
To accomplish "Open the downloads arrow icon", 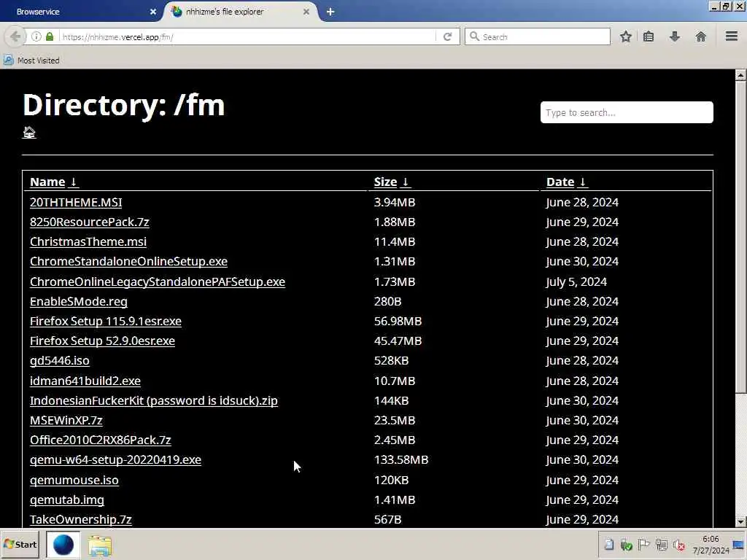I will (x=675, y=36).
